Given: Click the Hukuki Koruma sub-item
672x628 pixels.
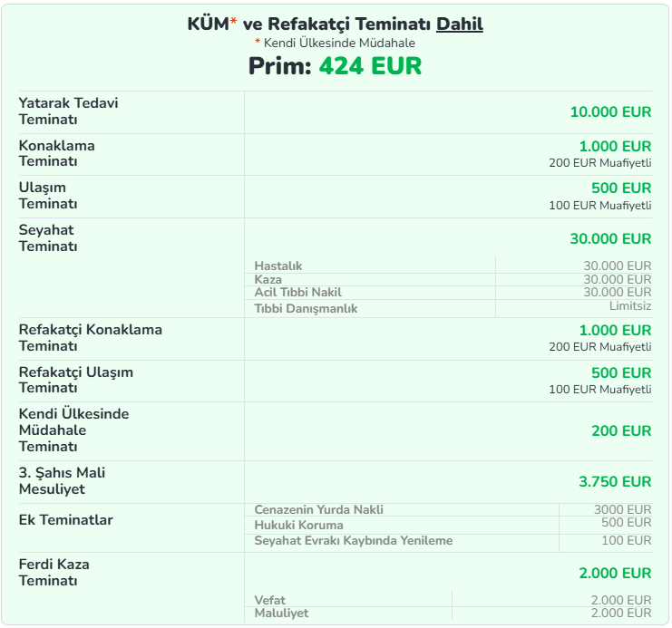Looking at the screenshot, I should click(x=298, y=526).
